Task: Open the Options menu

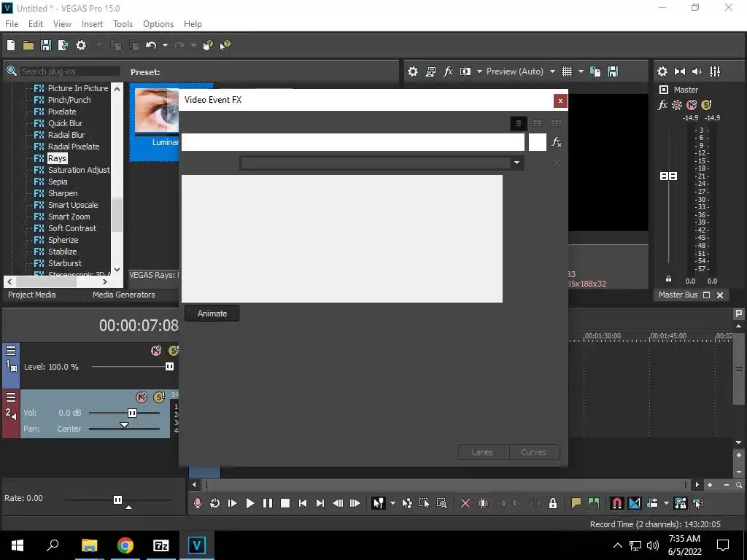Action: click(158, 24)
